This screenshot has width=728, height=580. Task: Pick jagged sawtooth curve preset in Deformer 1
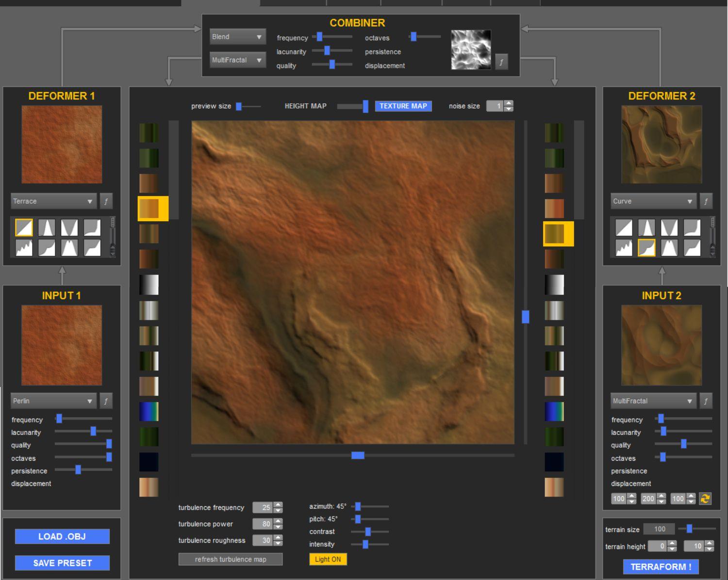tap(24, 248)
